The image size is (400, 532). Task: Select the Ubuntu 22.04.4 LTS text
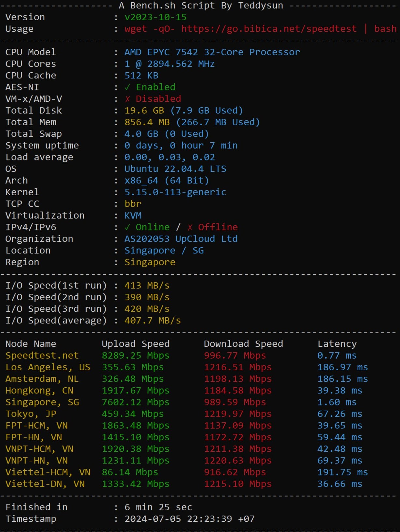coord(175,169)
